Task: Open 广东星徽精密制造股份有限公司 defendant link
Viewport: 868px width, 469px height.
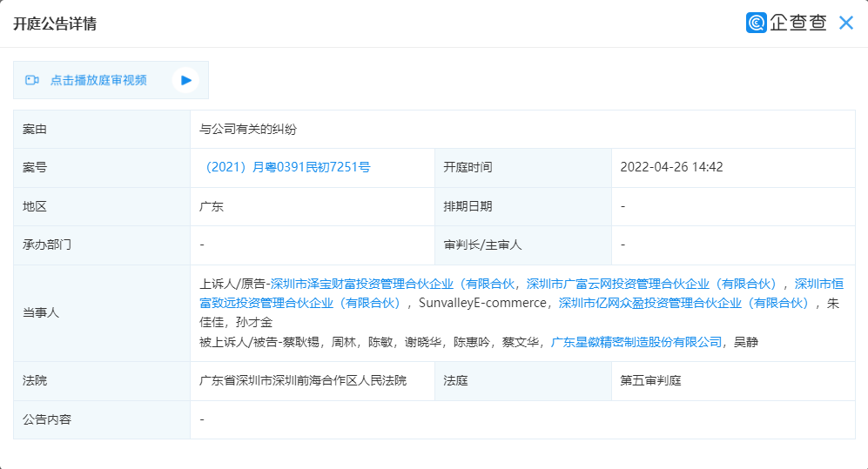Action: pos(636,342)
